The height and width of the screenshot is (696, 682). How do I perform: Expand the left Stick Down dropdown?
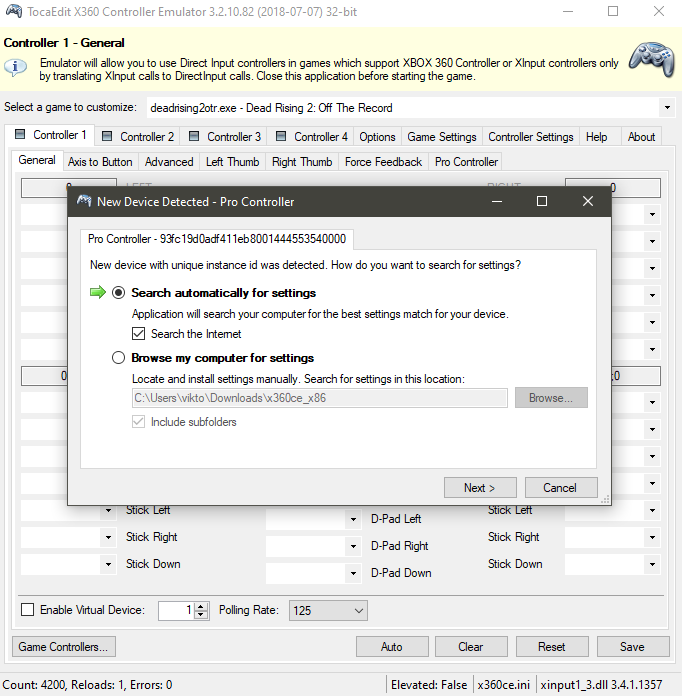tap(108, 564)
